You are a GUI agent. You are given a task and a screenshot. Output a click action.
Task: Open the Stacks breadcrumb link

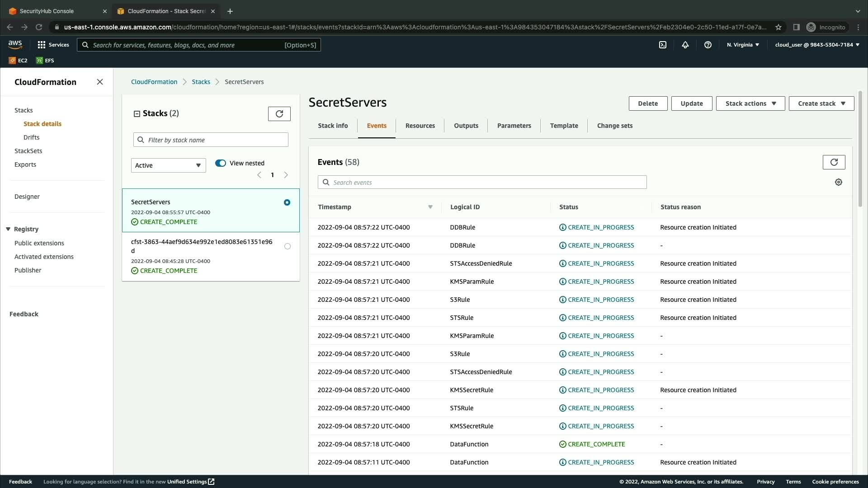[x=201, y=82]
